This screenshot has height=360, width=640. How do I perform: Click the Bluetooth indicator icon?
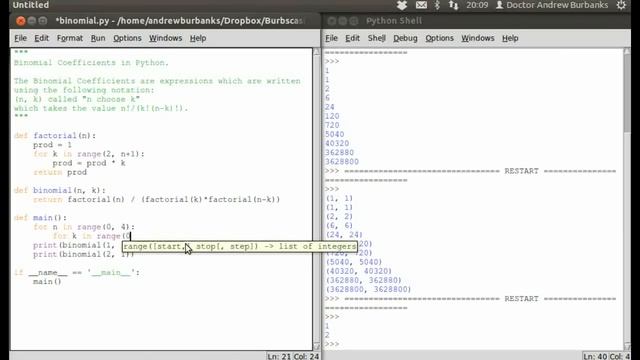tap(437, 5)
